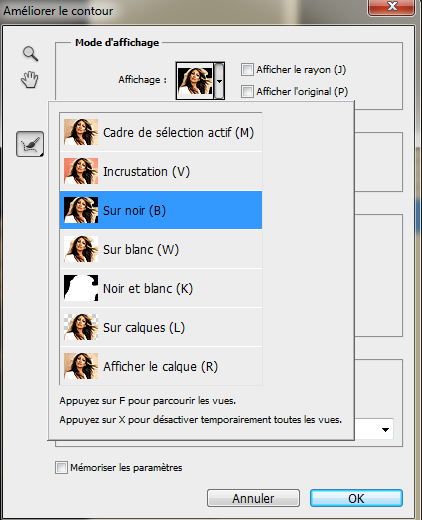
Task: Click the Cadre de sélection actif thumbnail
Action: click(x=81, y=132)
